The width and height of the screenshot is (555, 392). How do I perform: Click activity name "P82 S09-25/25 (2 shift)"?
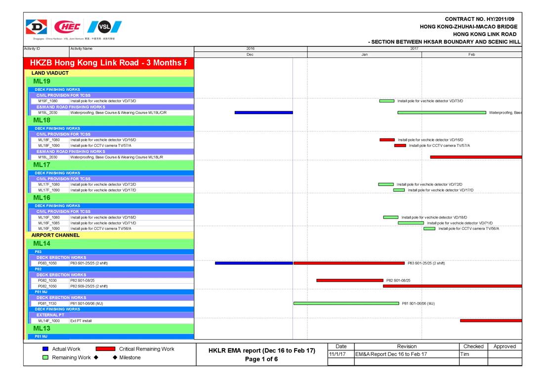click(x=89, y=286)
